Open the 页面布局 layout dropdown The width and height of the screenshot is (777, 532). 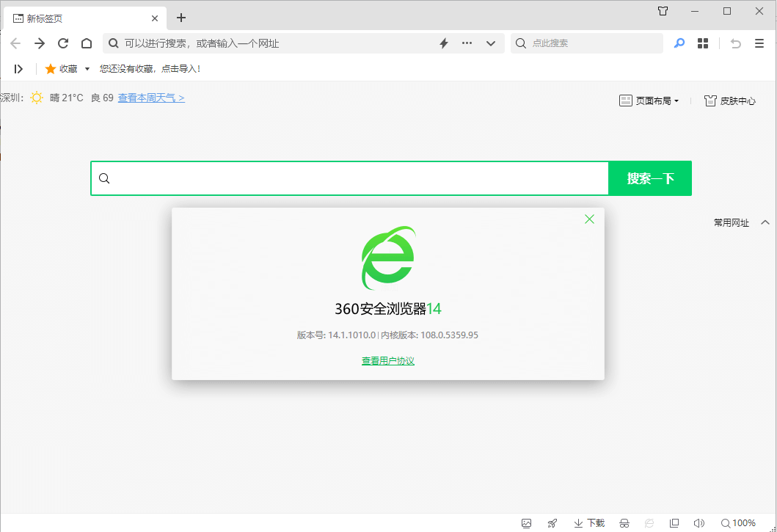[x=650, y=101]
